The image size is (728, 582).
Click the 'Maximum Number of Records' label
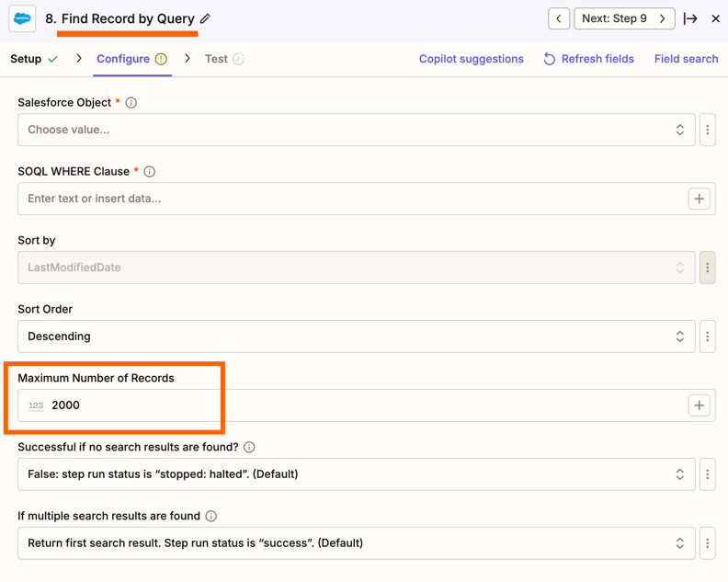point(97,378)
